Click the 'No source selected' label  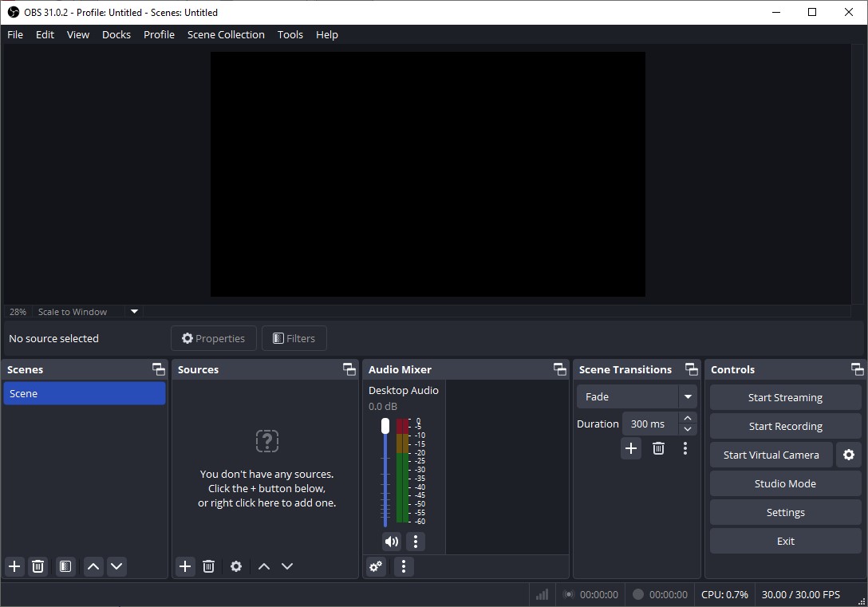53,338
